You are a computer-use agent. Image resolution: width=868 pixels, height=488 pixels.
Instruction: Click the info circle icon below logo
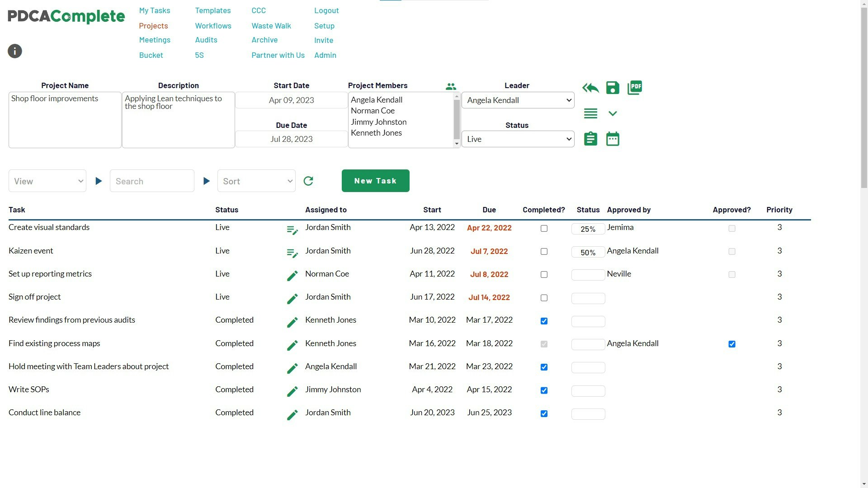pyautogui.click(x=15, y=51)
